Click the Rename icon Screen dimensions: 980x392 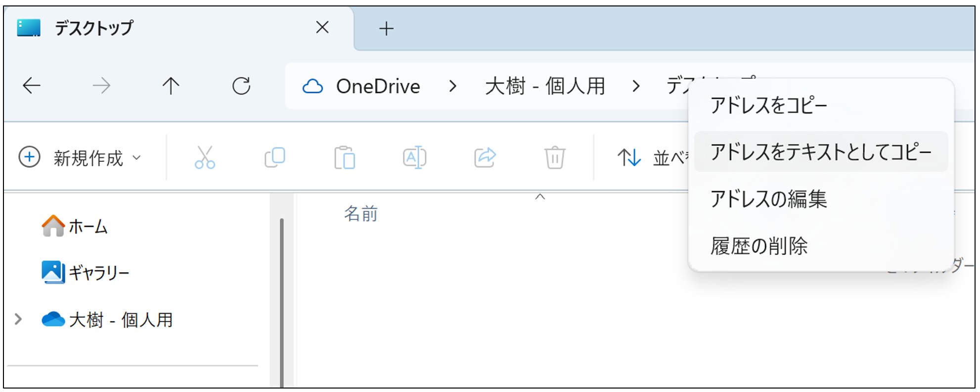(x=414, y=158)
